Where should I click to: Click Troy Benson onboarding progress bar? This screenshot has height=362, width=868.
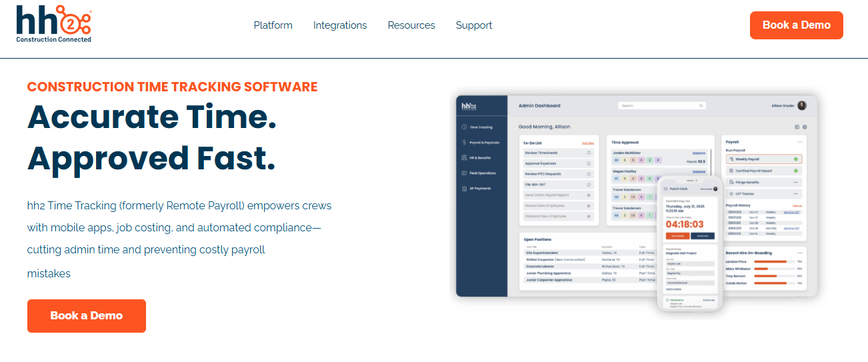tap(773, 276)
